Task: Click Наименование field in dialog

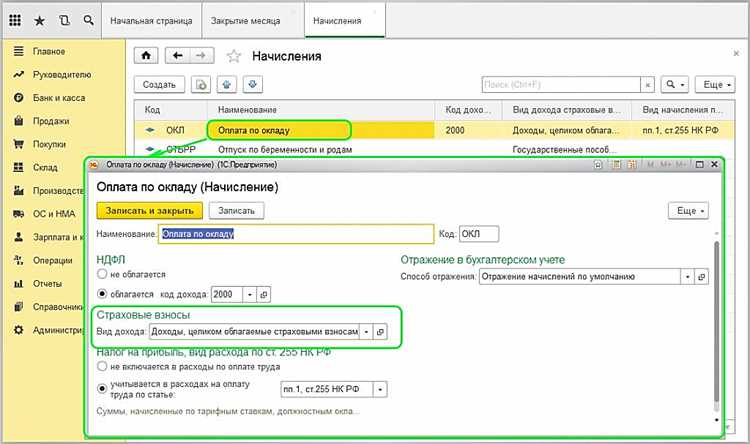Action: coord(296,234)
